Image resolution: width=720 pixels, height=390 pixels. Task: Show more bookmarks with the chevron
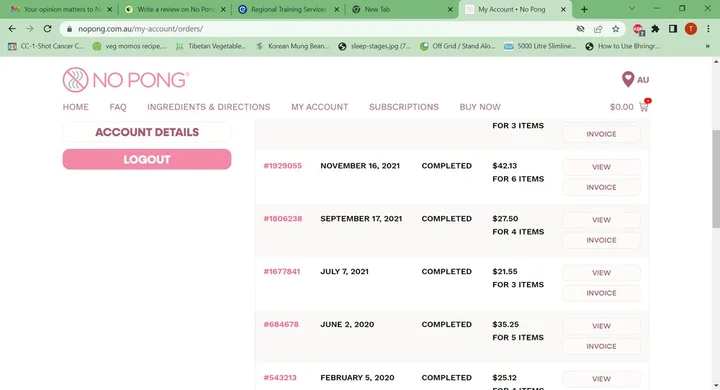(708, 46)
